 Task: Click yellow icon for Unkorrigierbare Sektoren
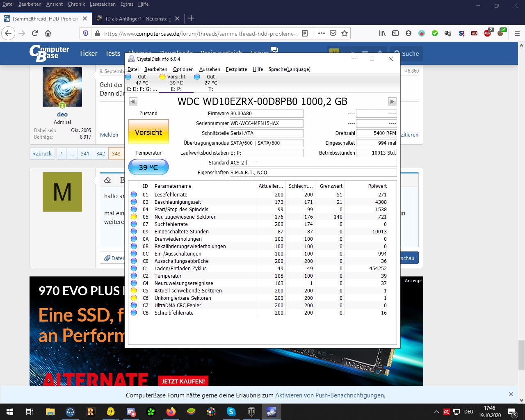[x=134, y=298]
